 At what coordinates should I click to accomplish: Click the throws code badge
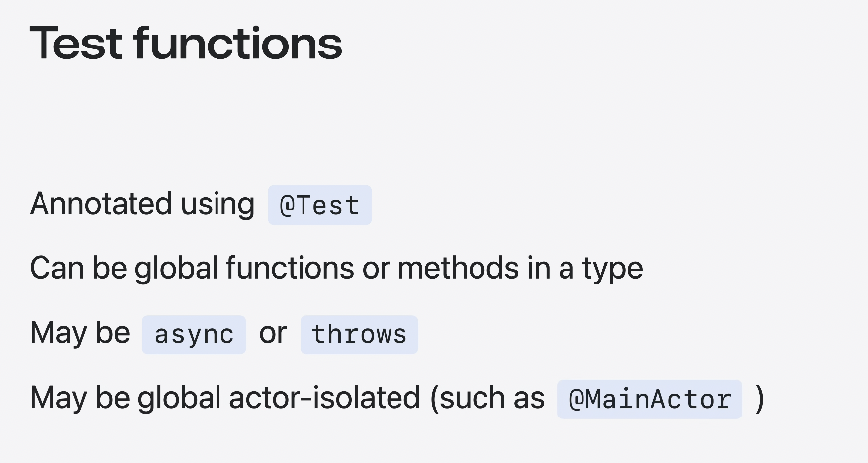click(359, 334)
